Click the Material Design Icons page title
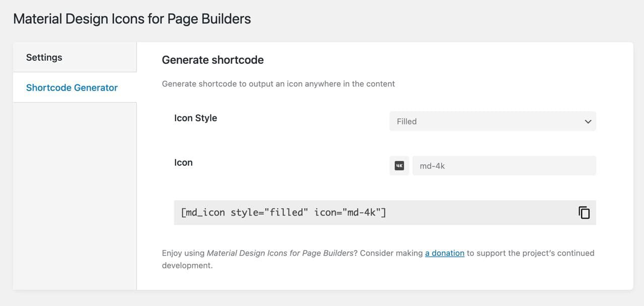This screenshot has height=306, width=644. (132, 19)
